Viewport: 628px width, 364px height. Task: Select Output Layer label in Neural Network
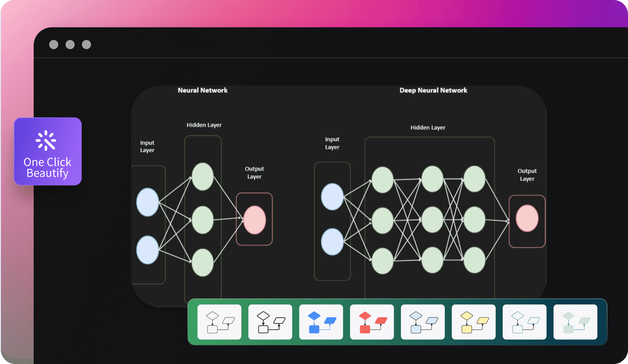tap(254, 173)
